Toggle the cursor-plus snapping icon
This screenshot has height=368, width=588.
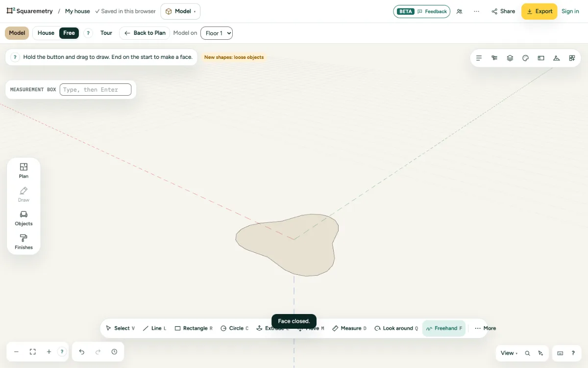pos(540,353)
